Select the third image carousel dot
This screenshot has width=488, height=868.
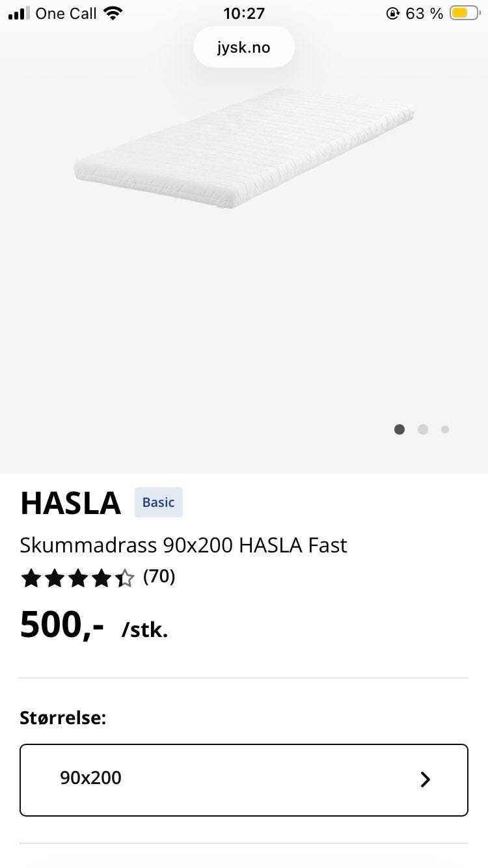(x=445, y=429)
